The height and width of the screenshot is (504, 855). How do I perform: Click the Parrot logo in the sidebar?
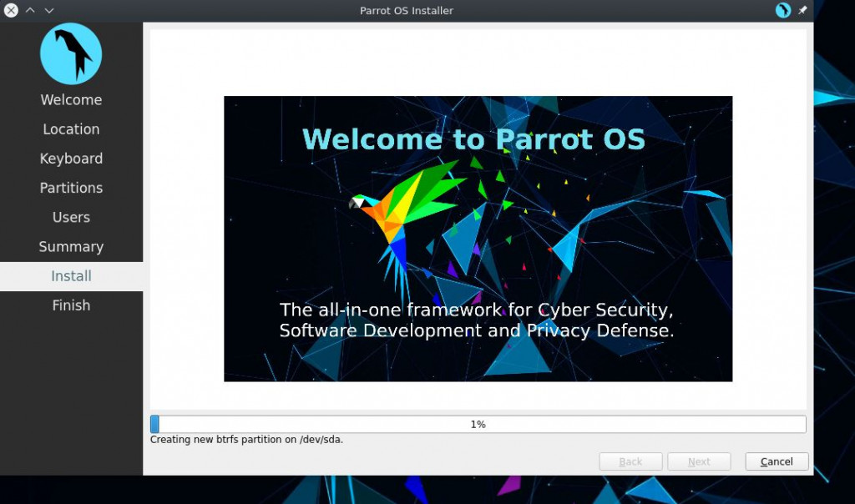tap(71, 53)
